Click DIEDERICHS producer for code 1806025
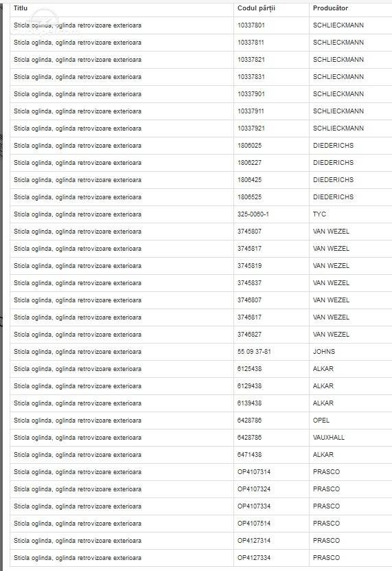 334,145
